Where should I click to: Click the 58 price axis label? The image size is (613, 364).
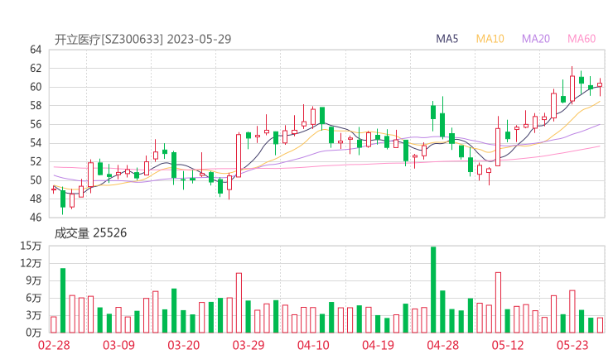[x=36, y=105]
